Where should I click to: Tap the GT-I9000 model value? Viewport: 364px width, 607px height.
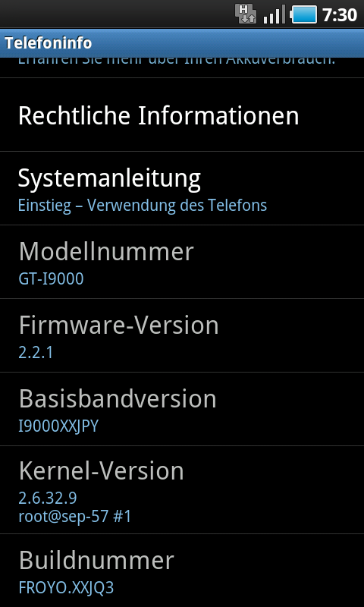click(51, 278)
